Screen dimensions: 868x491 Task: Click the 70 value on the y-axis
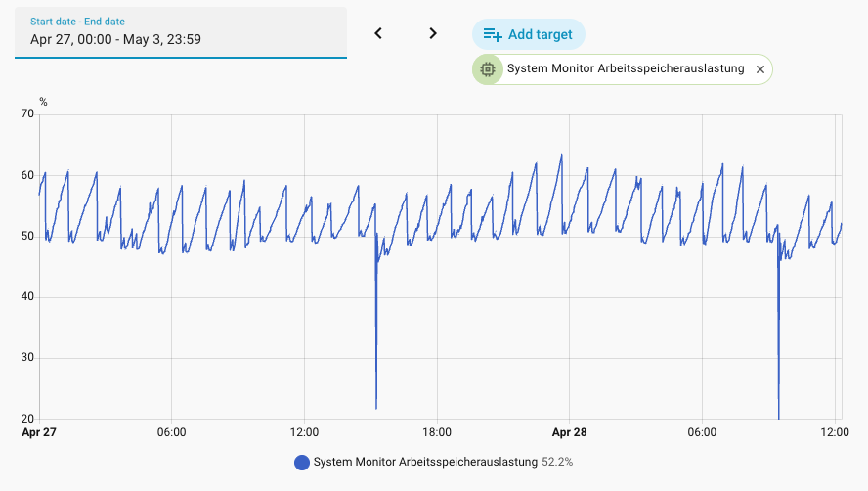27,113
